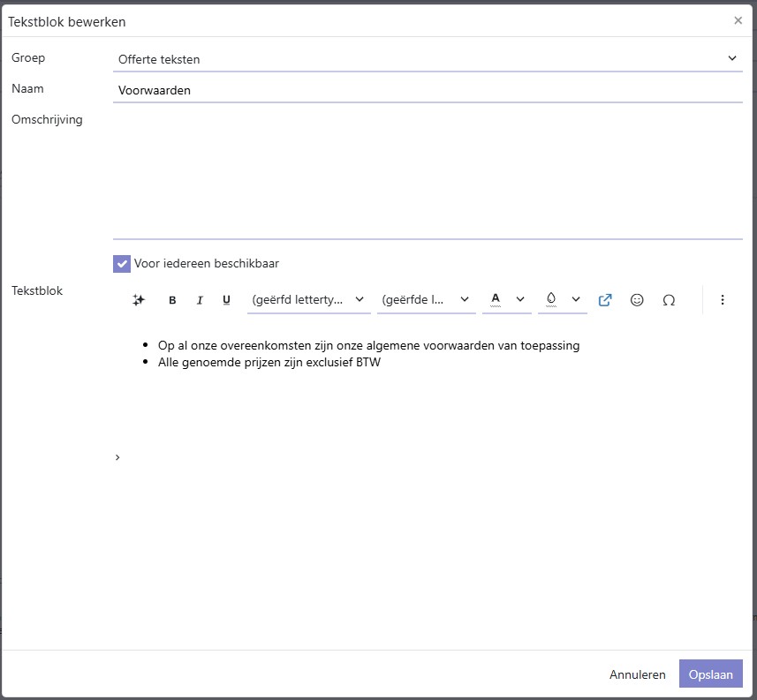The width and height of the screenshot is (757, 700).
Task: Click the Opslaan button
Action: [711, 674]
